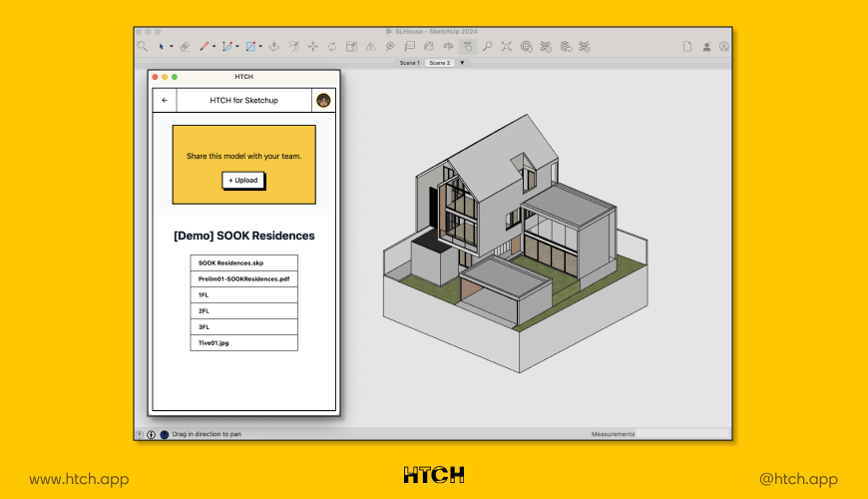Open the user avatar in HTCH panel
The height and width of the screenshot is (499, 868).
[x=323, y=100]
